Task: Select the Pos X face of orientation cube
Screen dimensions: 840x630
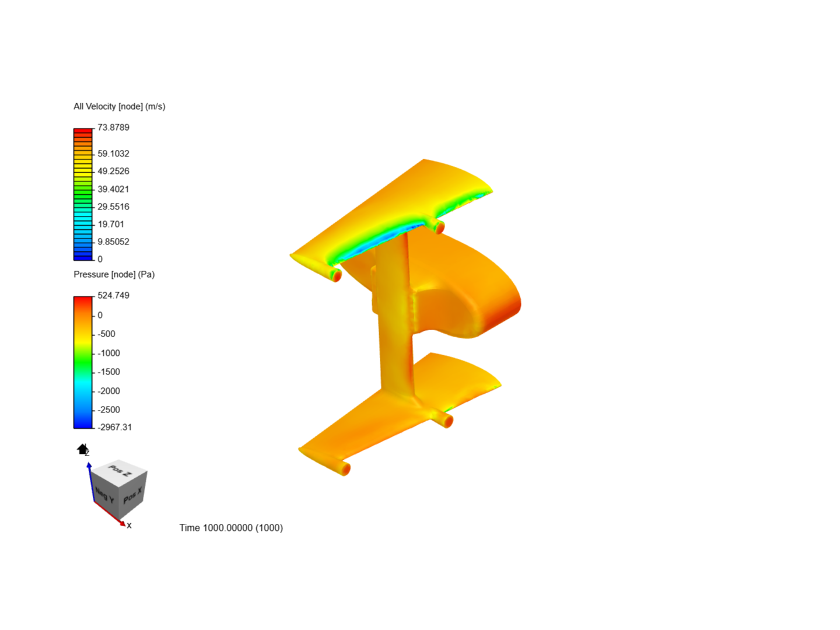Action: tap(132, 496)
